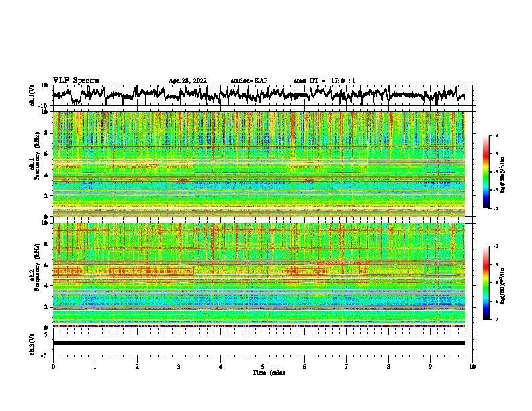
Task: Click the "-3" tick on upper colorbar
Action: [x=496, y=136]
